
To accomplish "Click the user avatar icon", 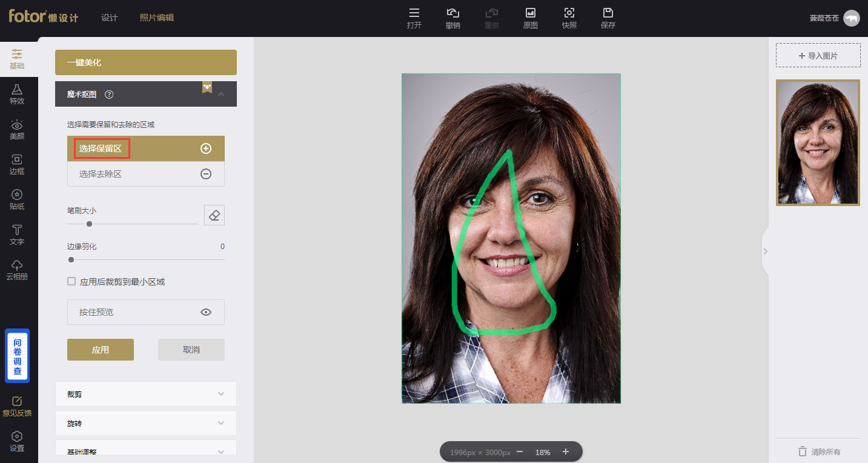I will [x=851, y=18].
